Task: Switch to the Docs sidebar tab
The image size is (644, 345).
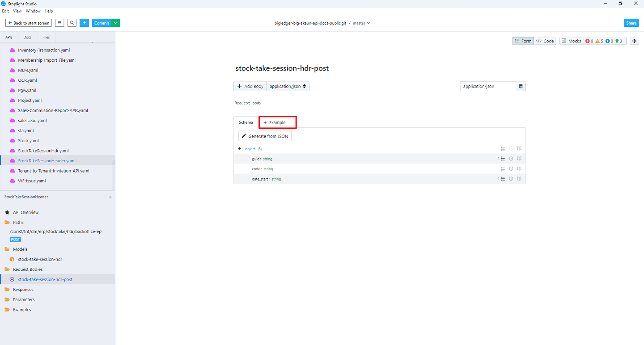Action: tap(27, 37)
